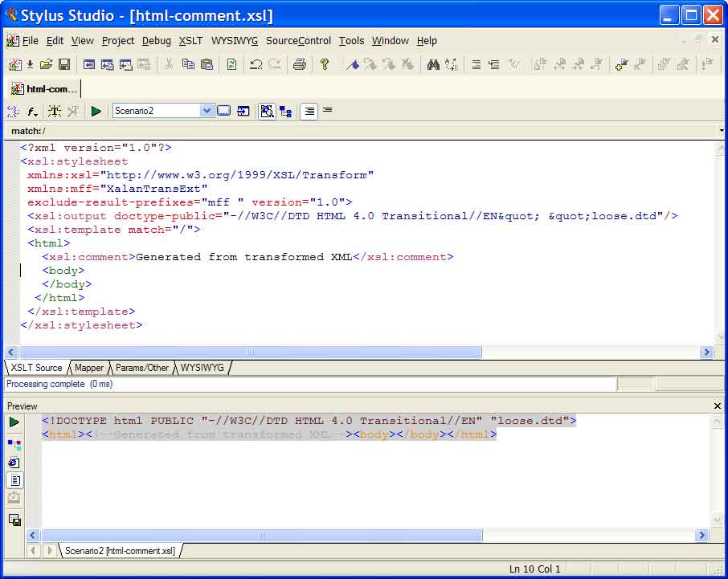Click the XPath function f icon

(32, 111)
